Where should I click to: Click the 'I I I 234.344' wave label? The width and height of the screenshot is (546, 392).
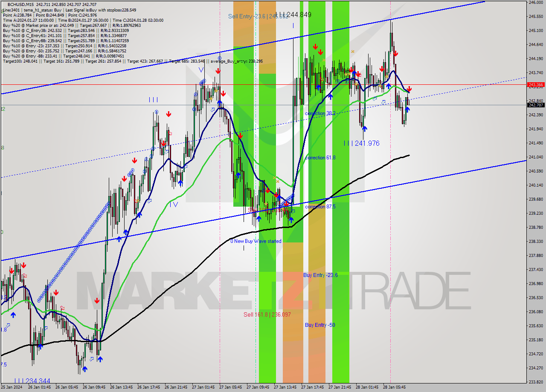(x=32, y=381)
